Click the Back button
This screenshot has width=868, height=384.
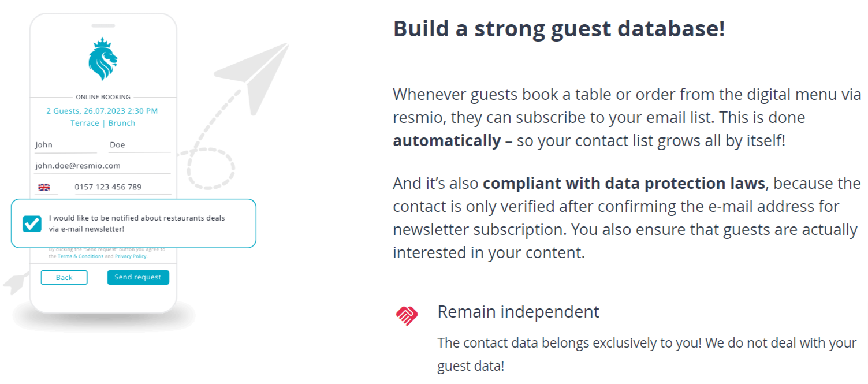(64, 278)
